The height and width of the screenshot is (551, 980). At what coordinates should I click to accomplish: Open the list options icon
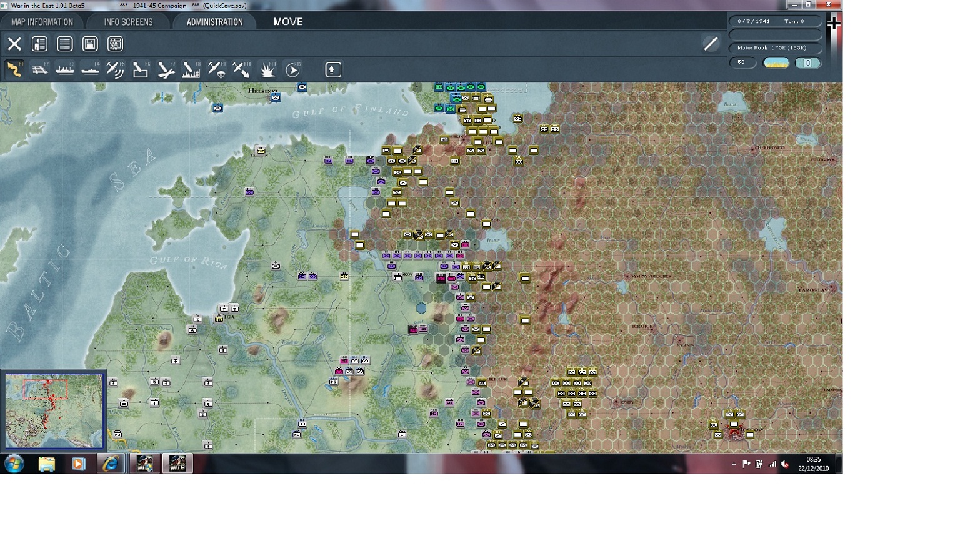(x=65, y=44)
